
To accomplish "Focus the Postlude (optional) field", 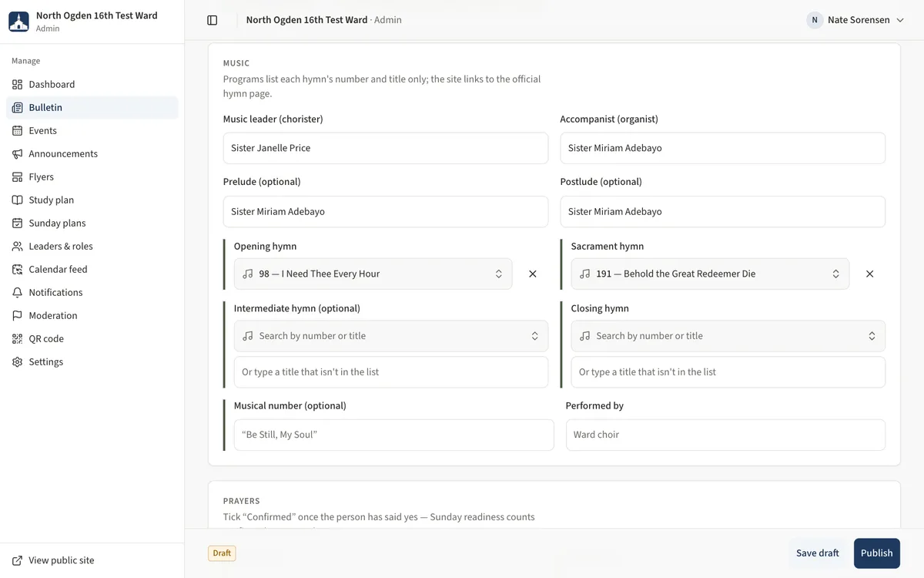I will [723, 211].
